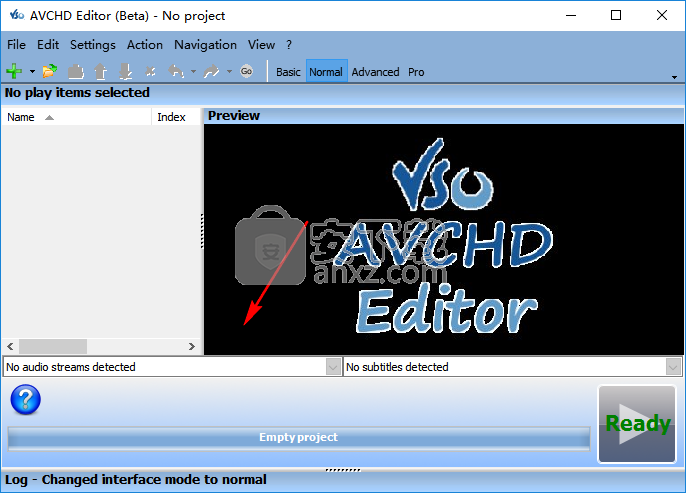Click the log panel splitter grip

point(343,470)
